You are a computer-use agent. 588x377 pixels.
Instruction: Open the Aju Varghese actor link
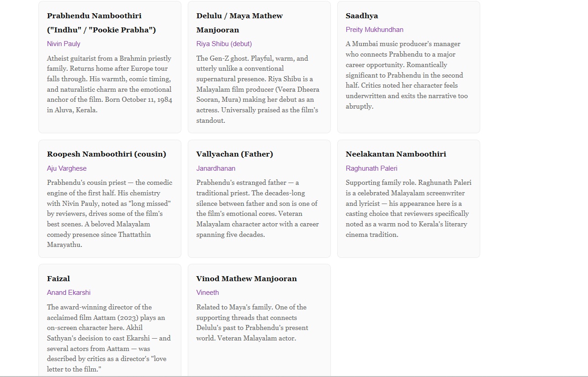coord(67,168)
